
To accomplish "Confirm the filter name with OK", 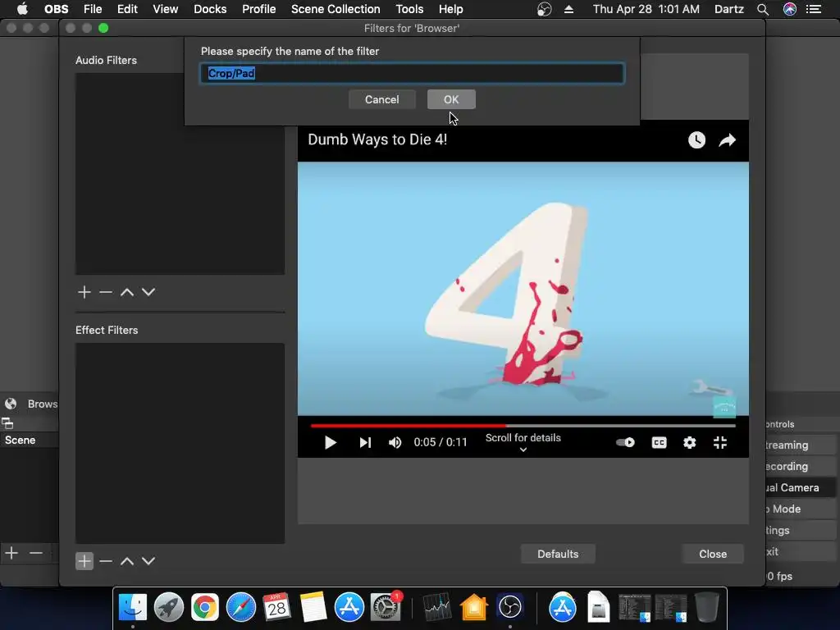I will pyautogui.click(x=451, y=99).
